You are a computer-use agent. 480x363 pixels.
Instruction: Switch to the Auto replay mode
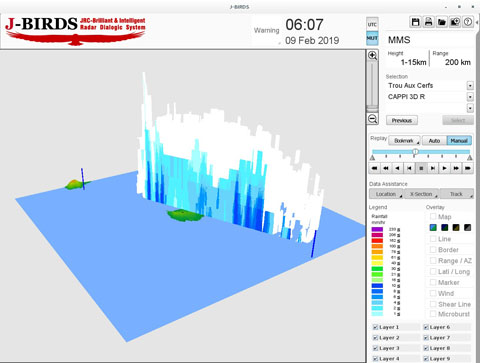pyautogui.click(x=434, y=141)
